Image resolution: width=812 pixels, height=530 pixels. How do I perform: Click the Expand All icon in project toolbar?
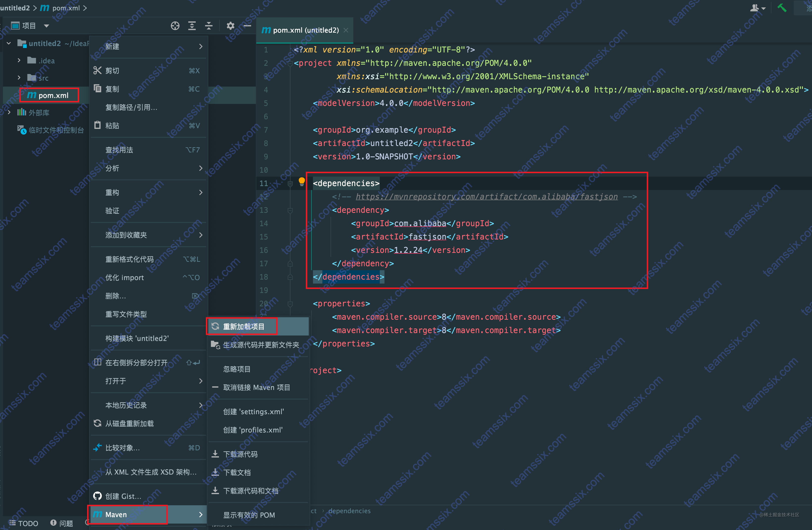(192, 26)
